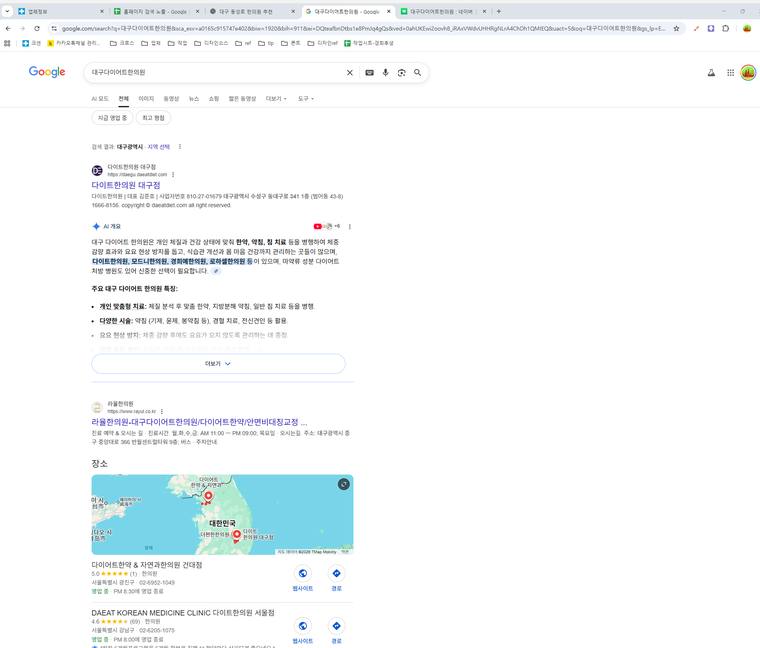Click the map thumbnail of Korea

click(x=222, y=515)
